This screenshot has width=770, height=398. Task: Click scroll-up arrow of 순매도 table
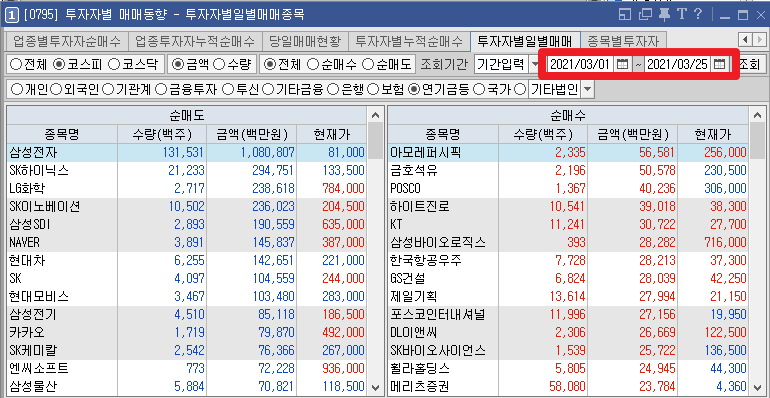click(376, 115)
